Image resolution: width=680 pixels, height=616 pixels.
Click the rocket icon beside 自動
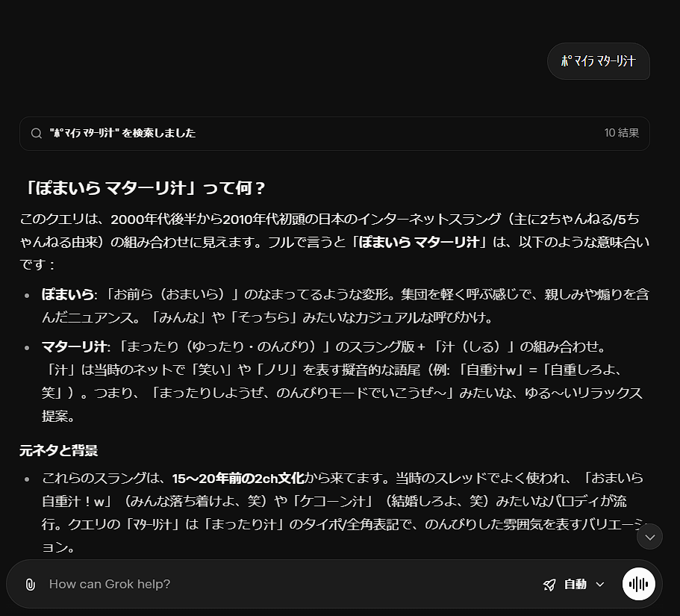pos(549,585)
